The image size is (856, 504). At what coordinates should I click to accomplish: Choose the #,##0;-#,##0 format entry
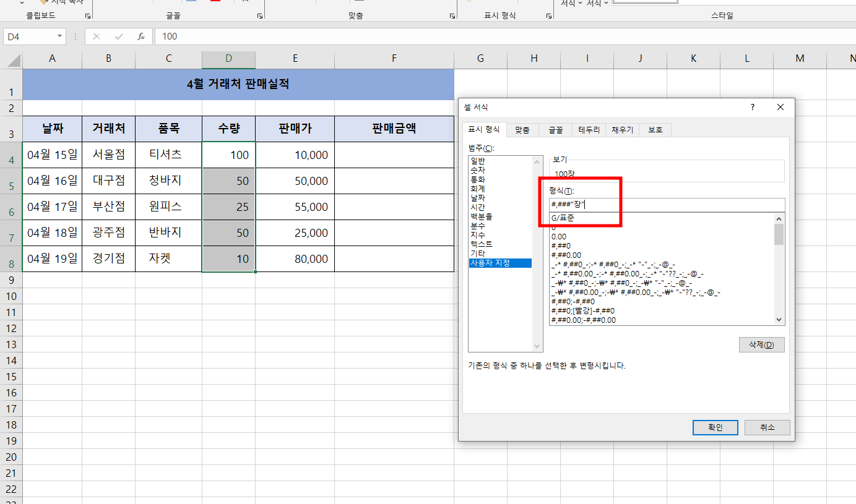tap(662, 301)
